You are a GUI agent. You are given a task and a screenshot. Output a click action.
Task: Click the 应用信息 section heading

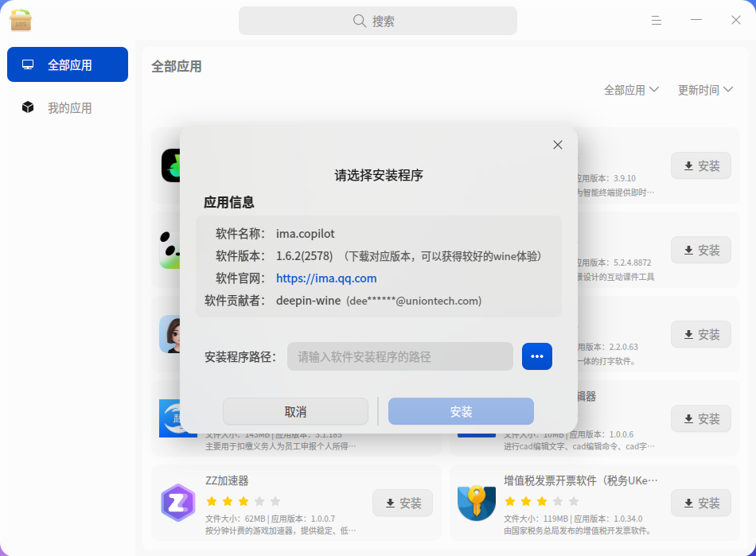(228, 202)
